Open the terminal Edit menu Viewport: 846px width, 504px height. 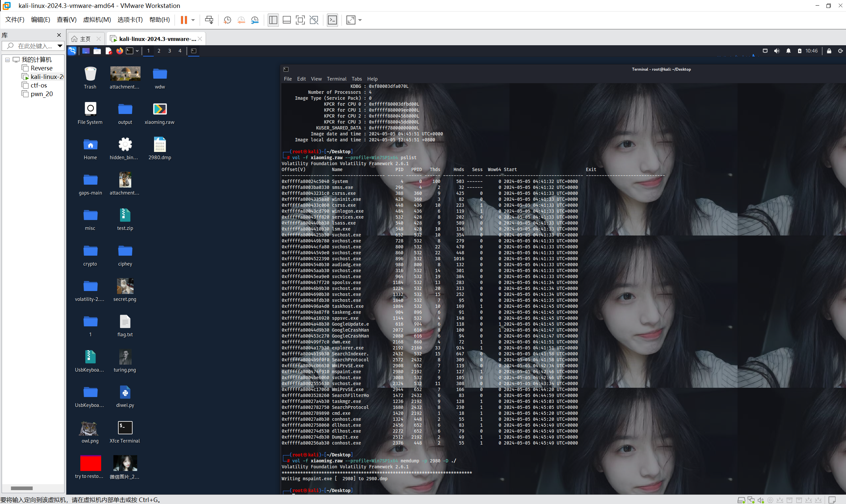[301, 79]
